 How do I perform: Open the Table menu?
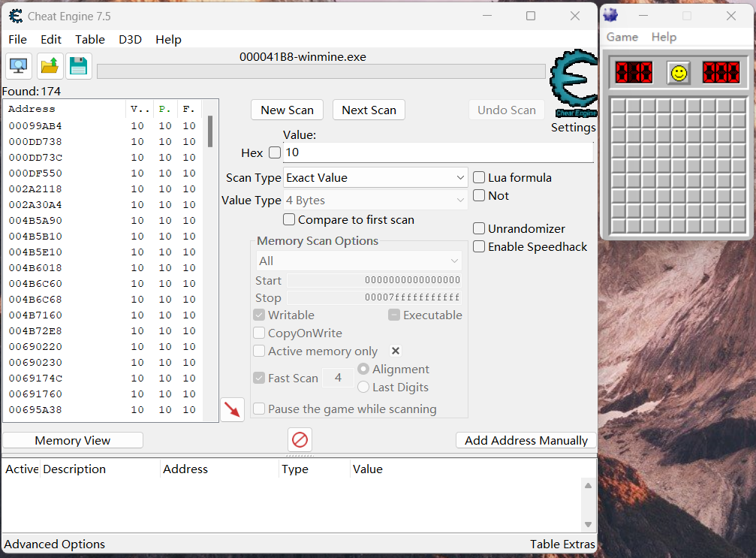(90, 39)
